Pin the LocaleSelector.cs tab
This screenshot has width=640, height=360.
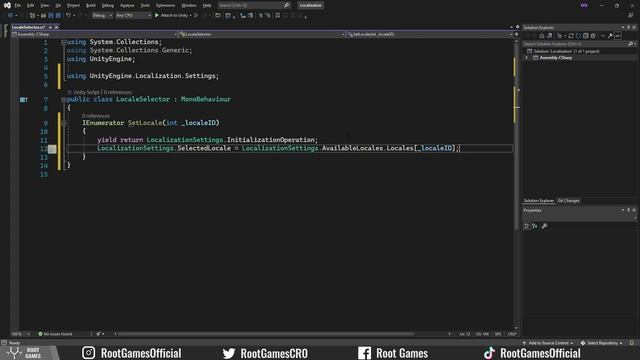50,27
